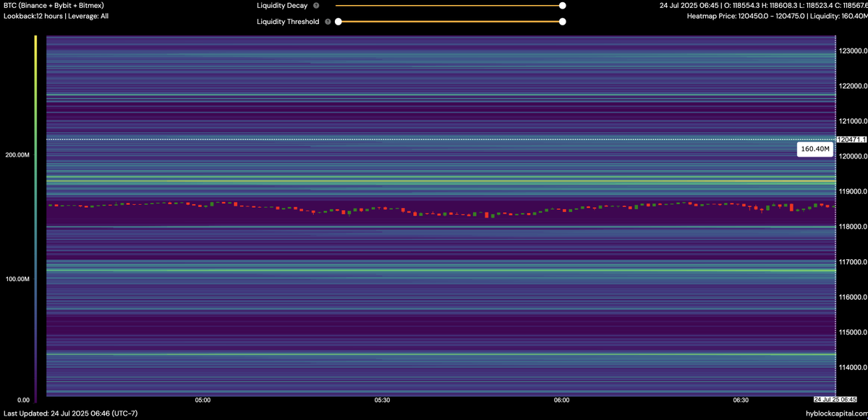Click the 122000.0 price axis label

tap(853, 86)
